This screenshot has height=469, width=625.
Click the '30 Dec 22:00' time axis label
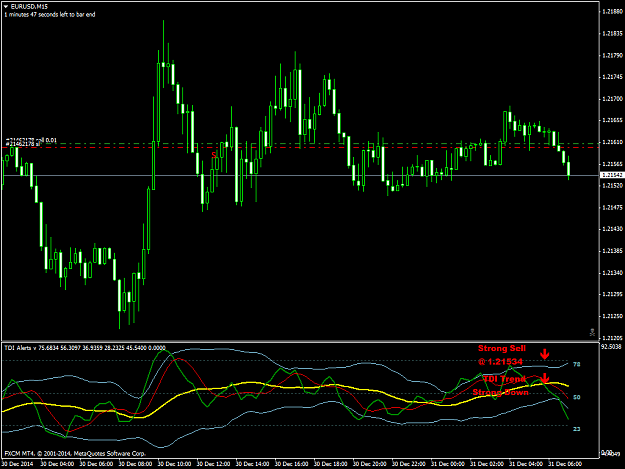point(409,464)
